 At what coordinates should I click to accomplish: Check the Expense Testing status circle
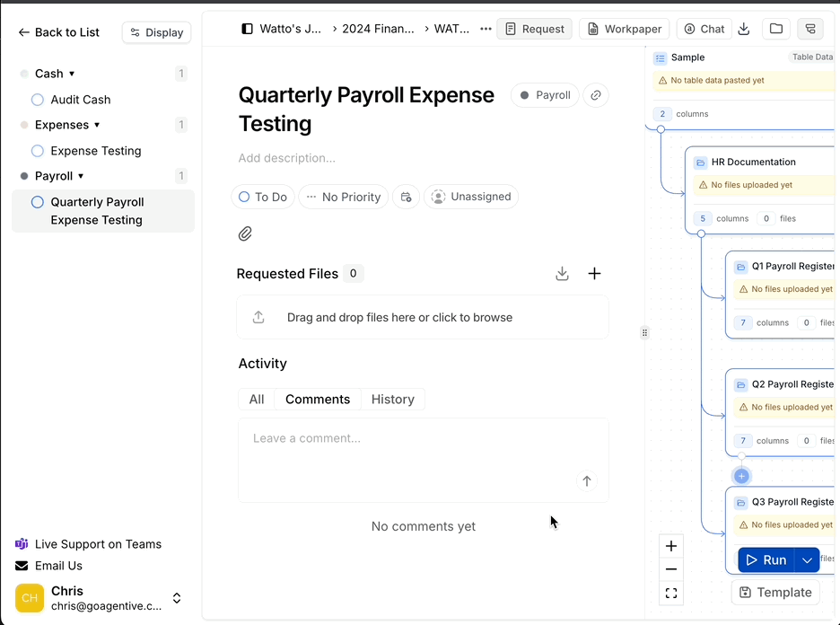pyautogui.click(x=37, y=150)
